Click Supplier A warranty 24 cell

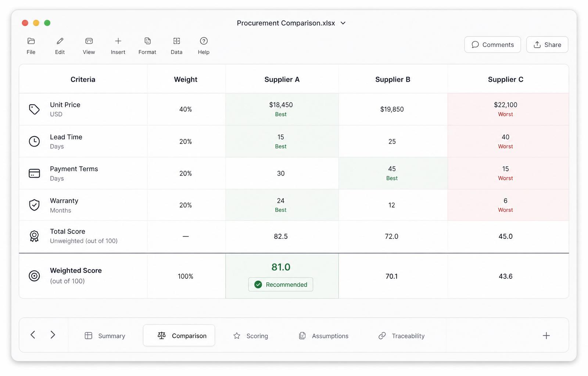click(x=282, y=205)
